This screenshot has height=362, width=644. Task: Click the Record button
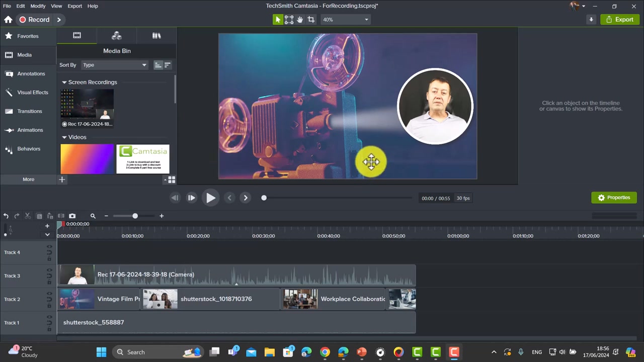tap(34, 20)
